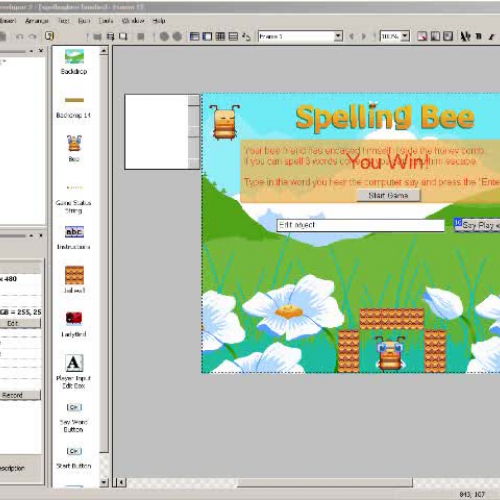Image resolution: width=500 pixels, height=500 pixels.
Task: Click the second view-option icon right of zoom
Action: [x=435, y=36]
